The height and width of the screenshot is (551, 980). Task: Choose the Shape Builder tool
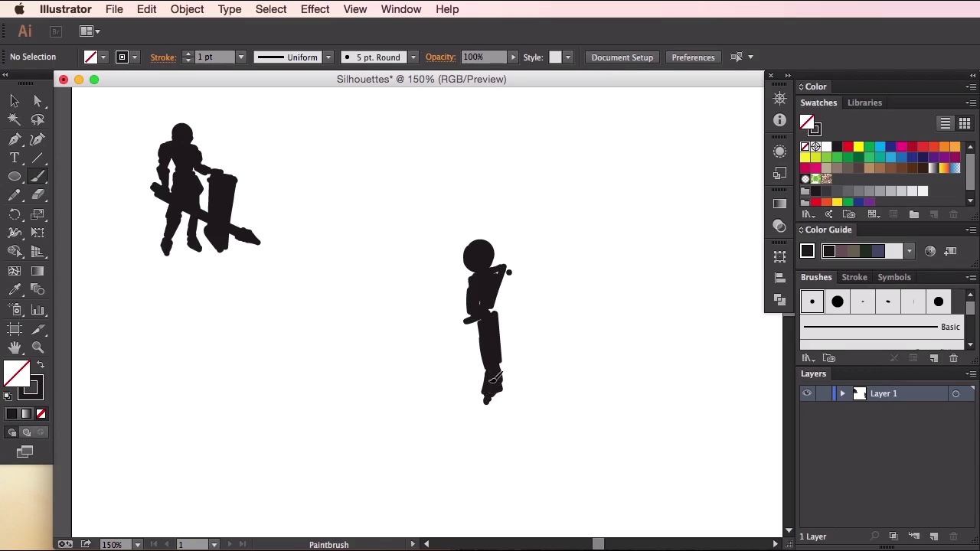click(15, 252)
